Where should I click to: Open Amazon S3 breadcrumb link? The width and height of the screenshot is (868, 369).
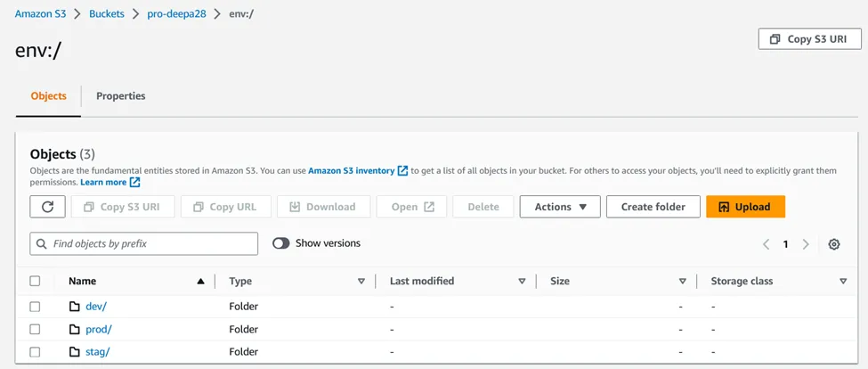[x=40, y=14]
